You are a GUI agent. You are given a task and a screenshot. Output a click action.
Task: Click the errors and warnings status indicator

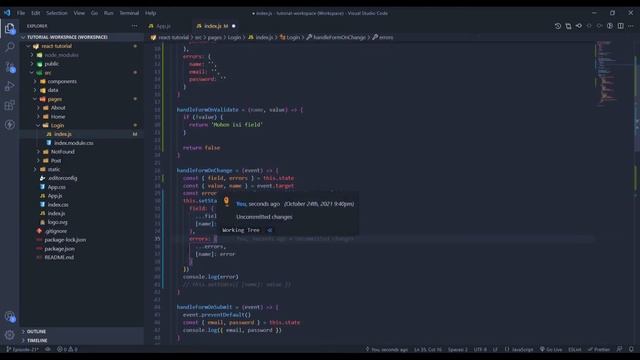[x=67, y=349]
